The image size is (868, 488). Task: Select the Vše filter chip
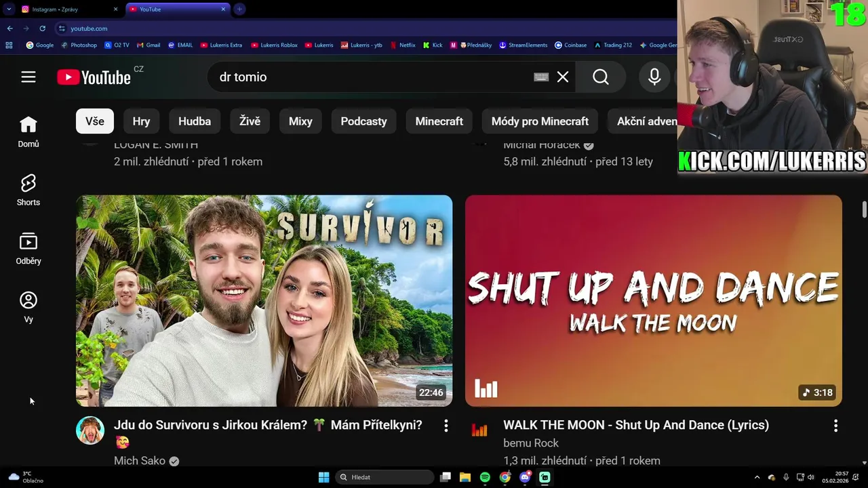95,121
